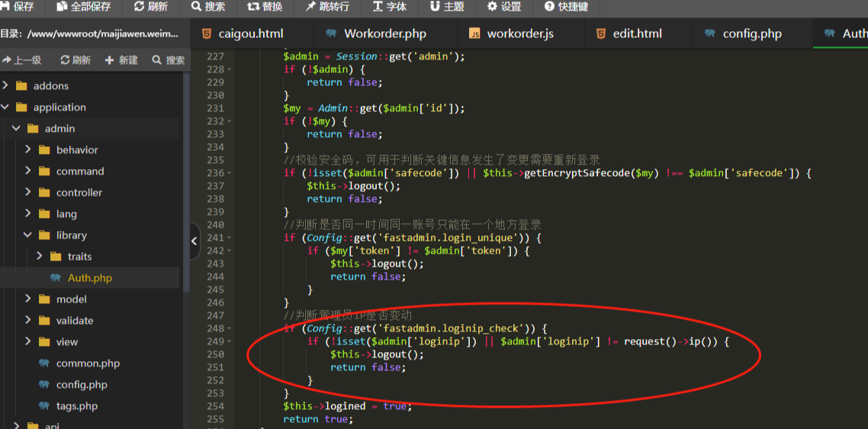Select the lang folder icon

44,213
